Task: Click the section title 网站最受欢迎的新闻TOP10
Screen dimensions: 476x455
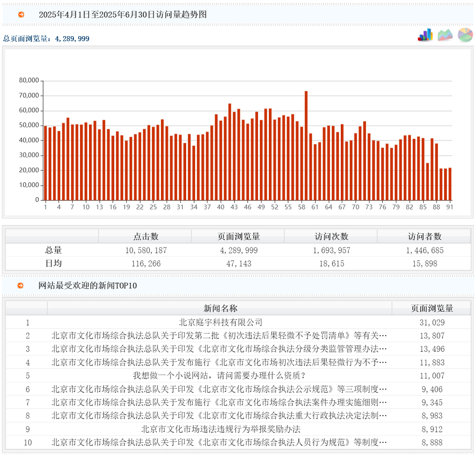Action: pyautogui.click(x=88, y=286)
